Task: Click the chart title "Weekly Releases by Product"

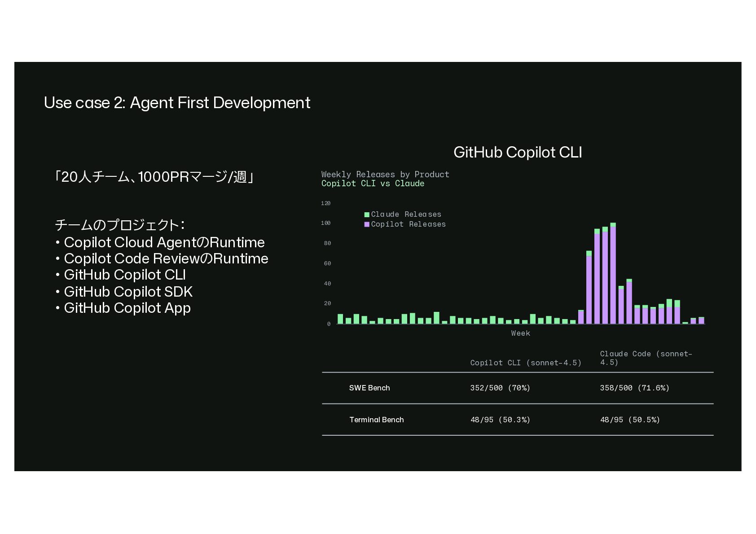Action: coord(385,174)
